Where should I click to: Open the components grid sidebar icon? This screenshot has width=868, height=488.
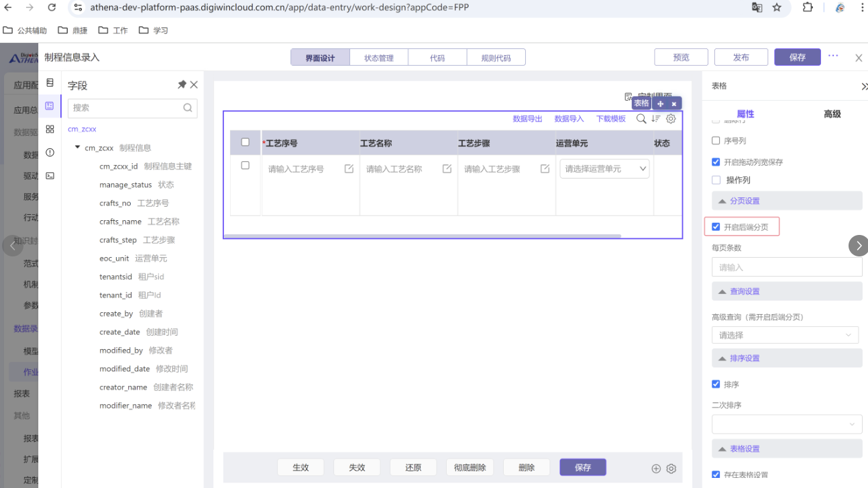pyautogui.click(x=50, y=129)
